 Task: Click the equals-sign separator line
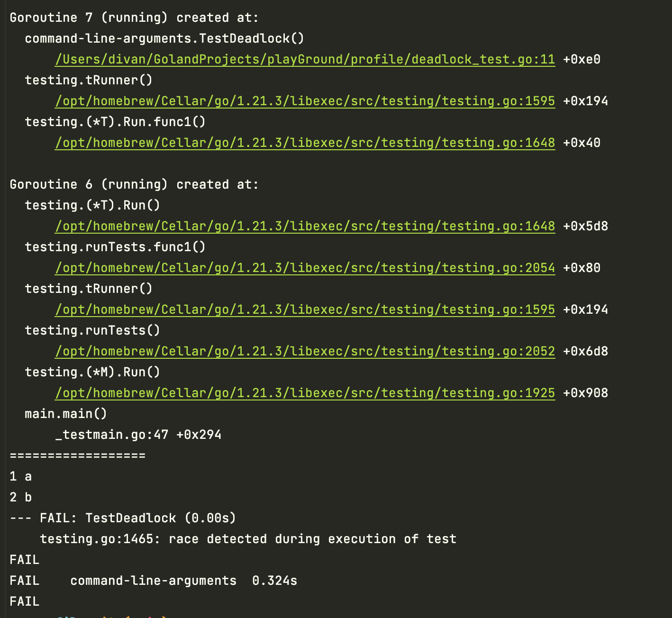point(78,455)
